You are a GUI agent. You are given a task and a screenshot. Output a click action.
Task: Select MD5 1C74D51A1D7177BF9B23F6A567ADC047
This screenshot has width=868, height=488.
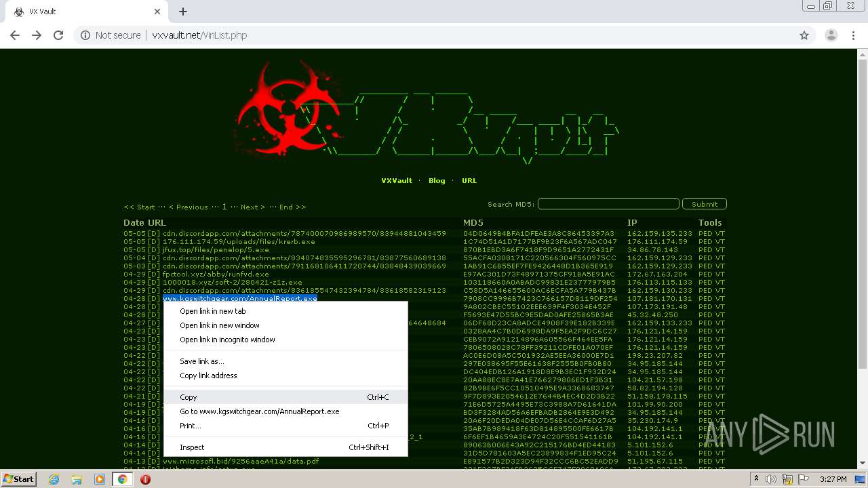[x=540, y=241]
